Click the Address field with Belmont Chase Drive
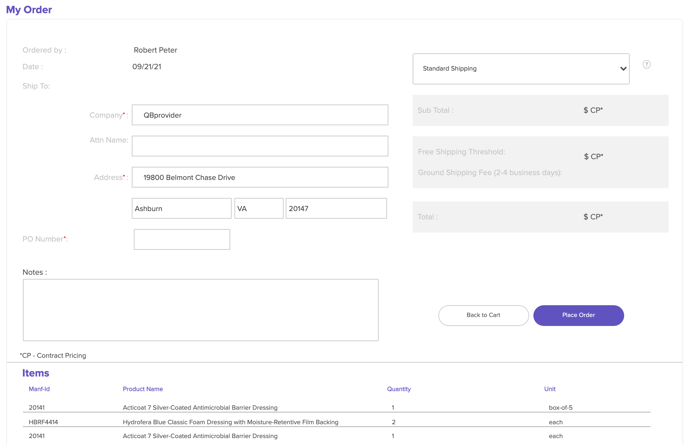Screen dimensions: 688x445 click(260, 177)
